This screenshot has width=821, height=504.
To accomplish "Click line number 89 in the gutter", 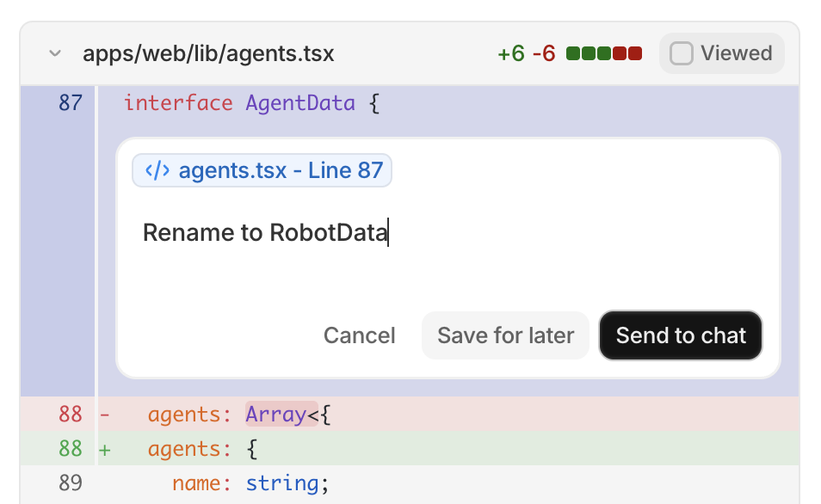I will point(71,483).
